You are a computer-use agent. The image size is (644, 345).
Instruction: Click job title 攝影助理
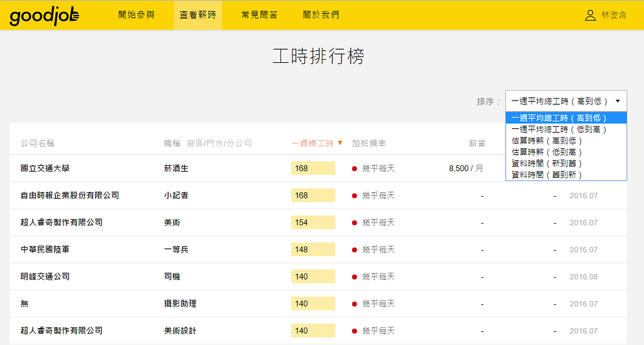180,304
